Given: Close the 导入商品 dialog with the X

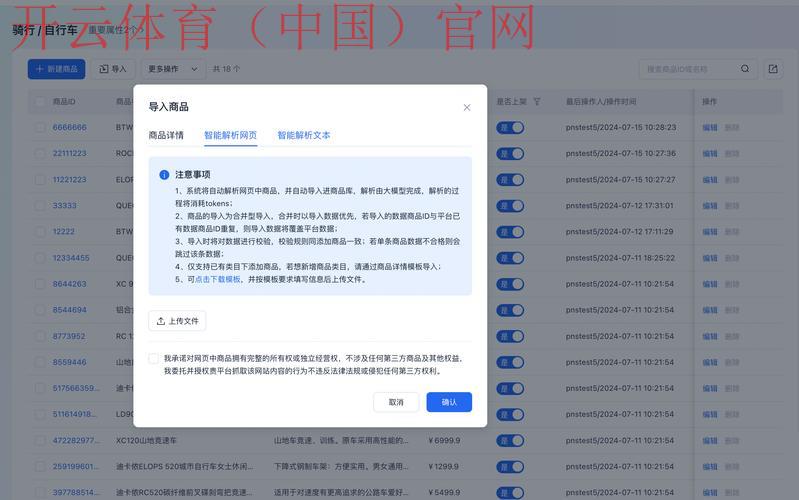Looking at the screenshot, I should pos(467,108).
